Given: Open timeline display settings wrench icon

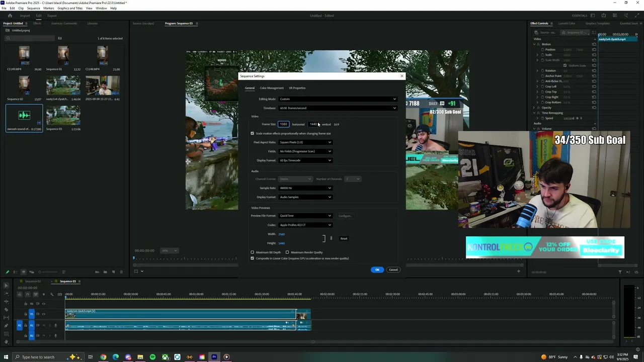Looking at the screenshot, I should coord(52,294).
